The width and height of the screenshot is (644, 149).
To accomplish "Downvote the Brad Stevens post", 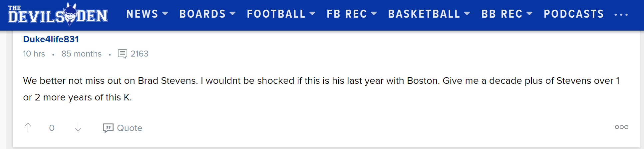I will tap(78, 127).
